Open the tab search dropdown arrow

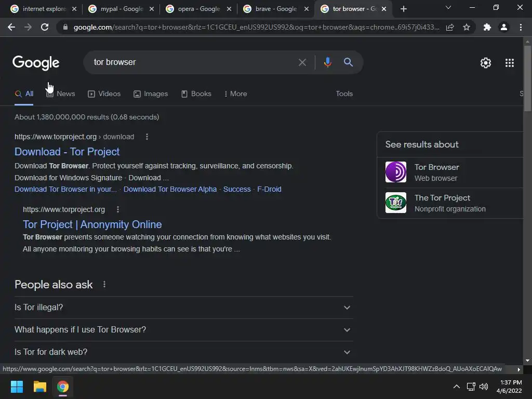(448, 7)
